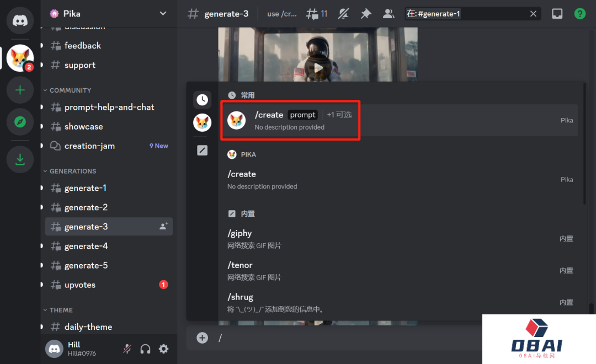This screenshot has height=364, width=596.
Task: Click Add a Server plus icon
Action: click(20, 90)
